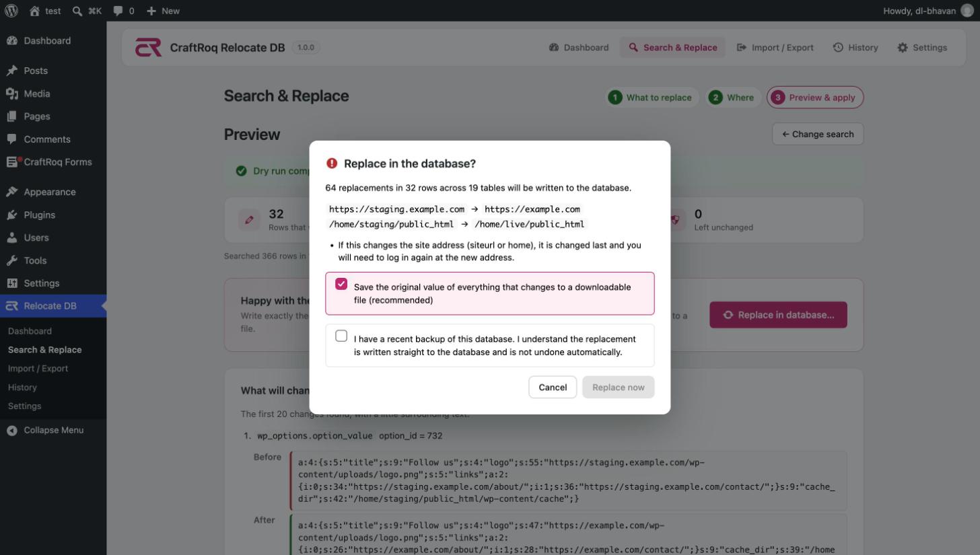980x555 pixels.
Task: Go to step 1 What to replace
Action: (650, 98)
